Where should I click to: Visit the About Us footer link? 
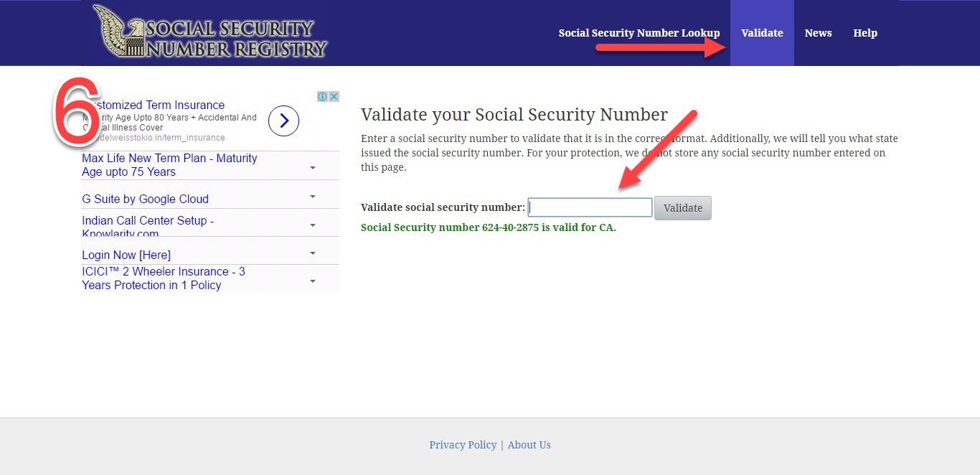point(529,445)
